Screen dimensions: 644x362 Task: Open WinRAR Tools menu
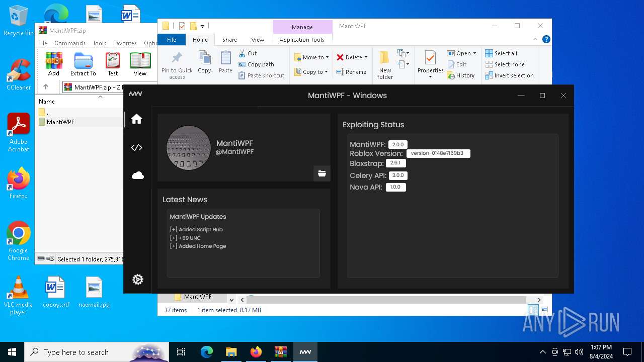tap(99, 43)
